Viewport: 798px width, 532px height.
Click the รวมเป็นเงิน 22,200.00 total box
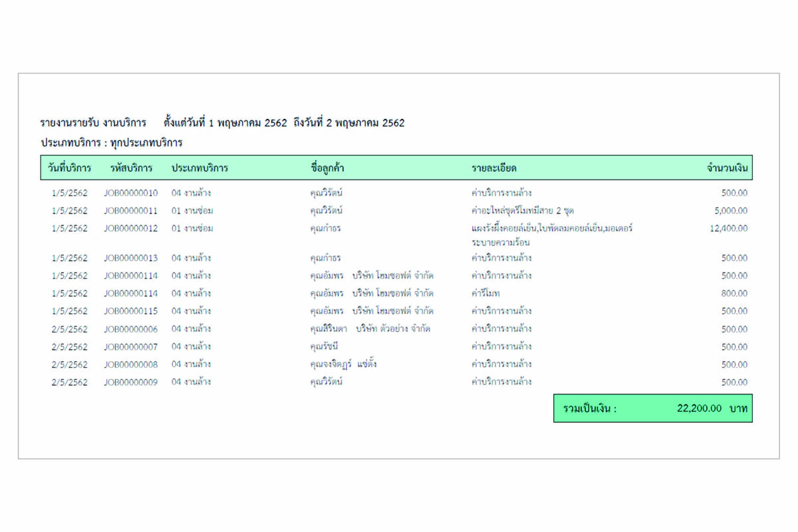point(652,408)
